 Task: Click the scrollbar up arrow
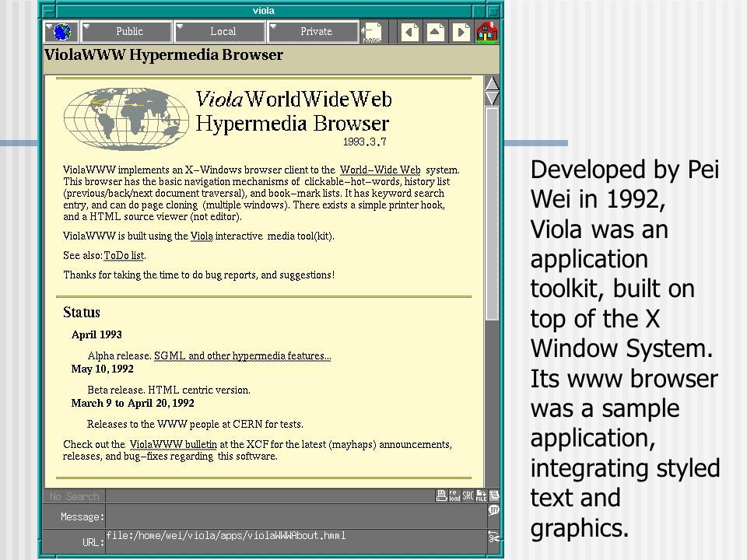click(x=492, y=83)
